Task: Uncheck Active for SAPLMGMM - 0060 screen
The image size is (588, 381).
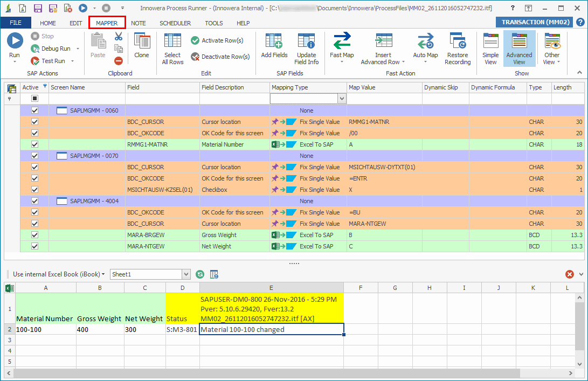Action: pos(34,110)
